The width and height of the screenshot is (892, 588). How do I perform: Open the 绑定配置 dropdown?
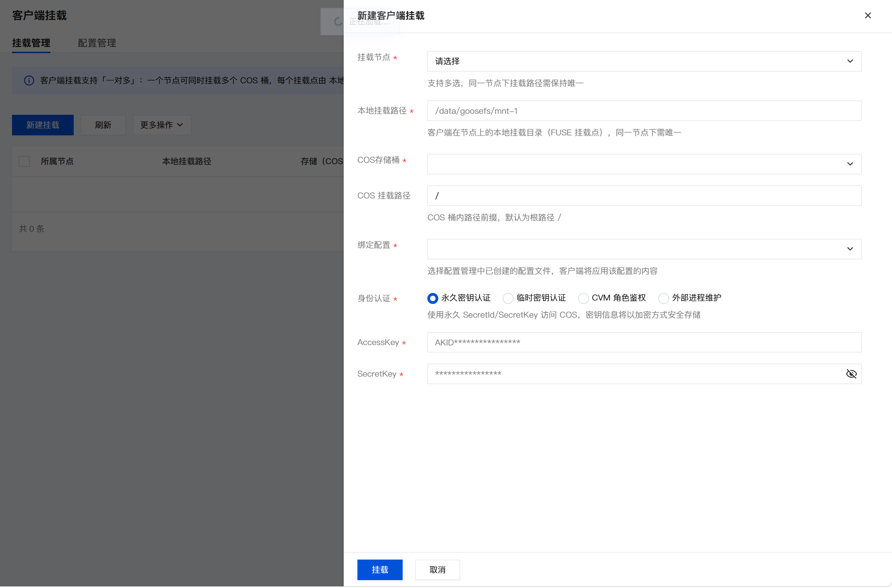click(644, 249)
